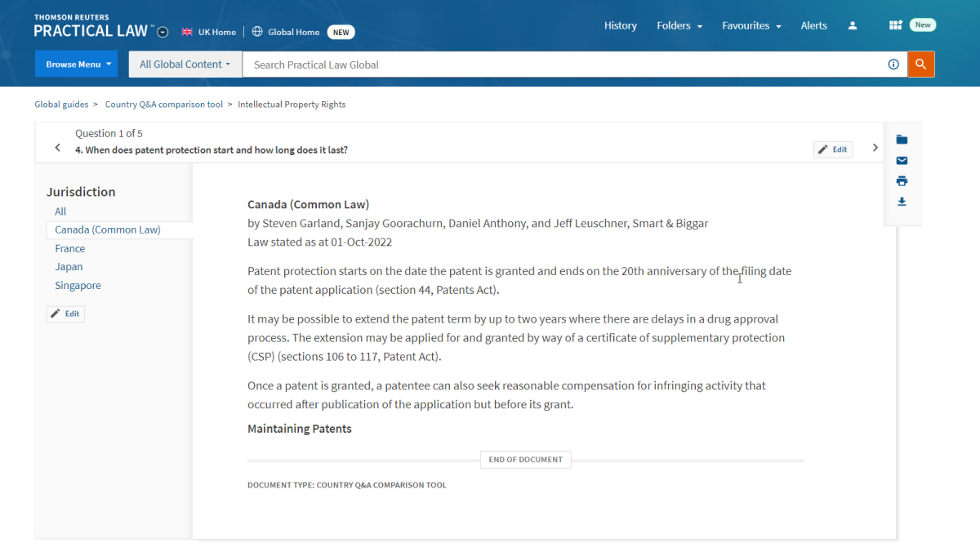Go to next question arrow
The height and width of the screenshot is (552, 980).
[x=875, y=148]
